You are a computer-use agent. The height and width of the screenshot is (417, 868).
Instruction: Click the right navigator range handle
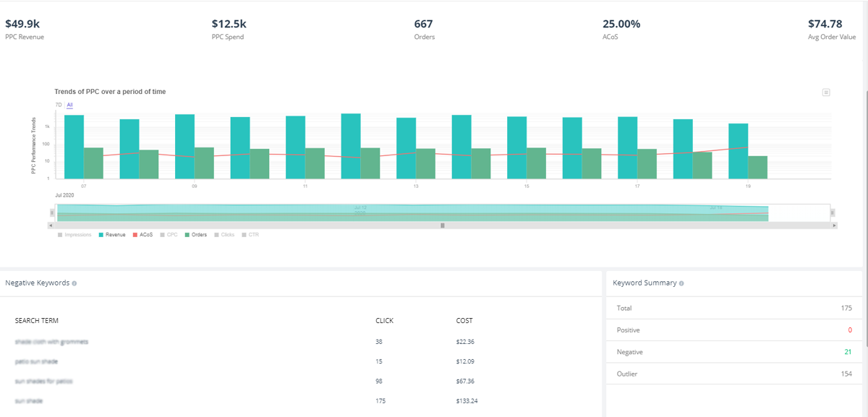(x=833, y=212)
